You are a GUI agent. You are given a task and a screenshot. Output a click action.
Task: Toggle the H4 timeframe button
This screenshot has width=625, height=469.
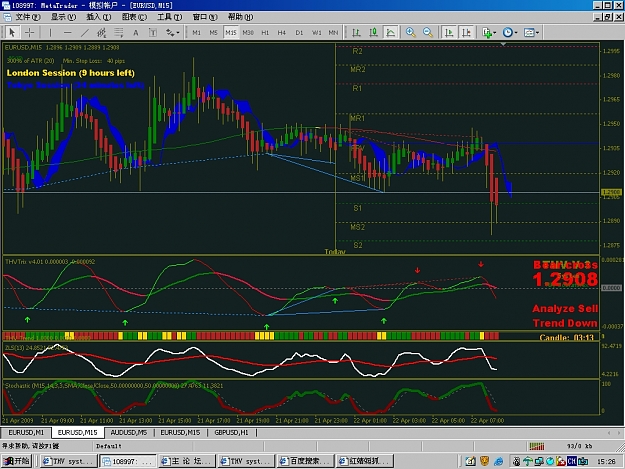[281, 32]
